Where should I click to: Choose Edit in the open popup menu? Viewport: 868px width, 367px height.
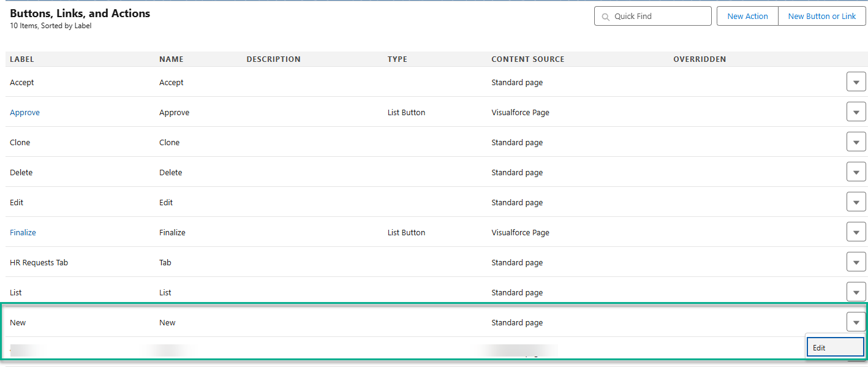point(835,347)
